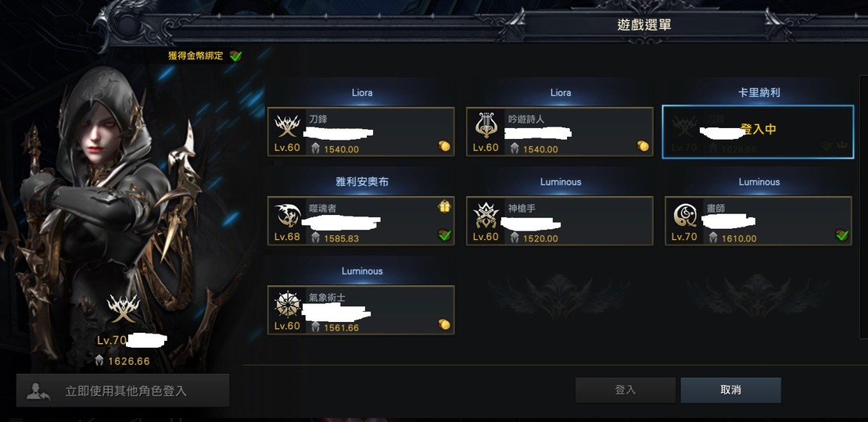Select the Lv.60 刀鋒 character card
Image resolution: width=868 pixels, height=422 pixels.
coord(361,131)
